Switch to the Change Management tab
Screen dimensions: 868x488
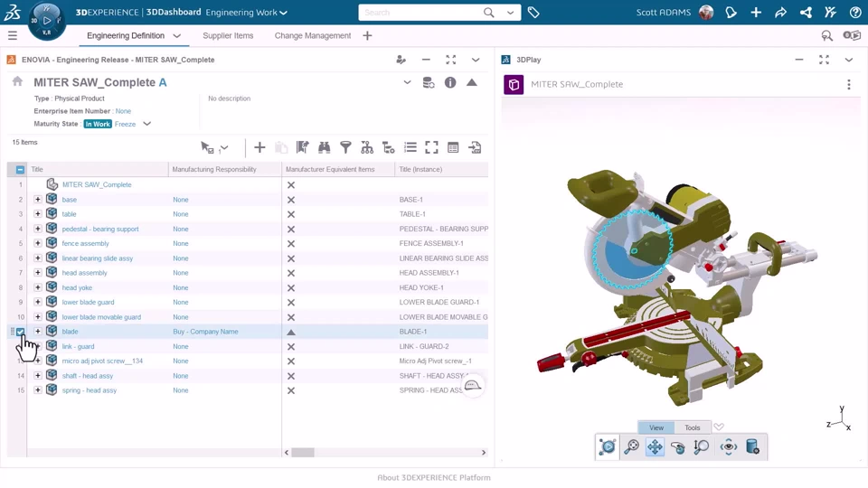313,35
